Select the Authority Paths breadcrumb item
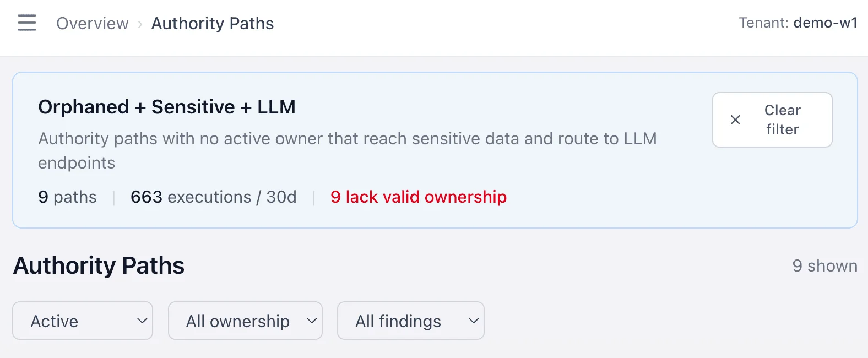The image size is (868, 358). pos(213,23)
